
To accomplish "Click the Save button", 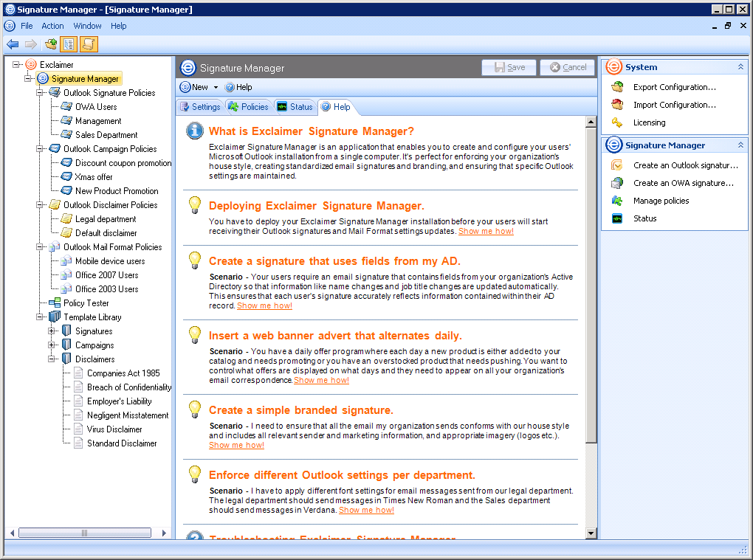I will pos(509,67).
